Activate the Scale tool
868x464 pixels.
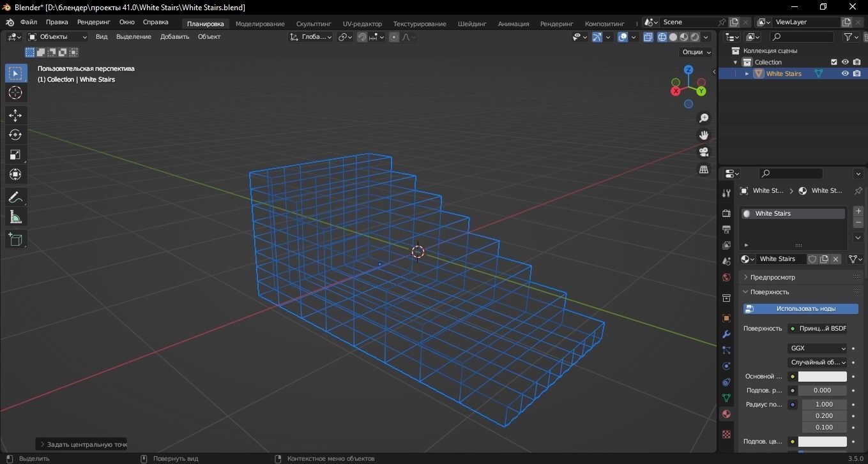click(x=15, y=154)
